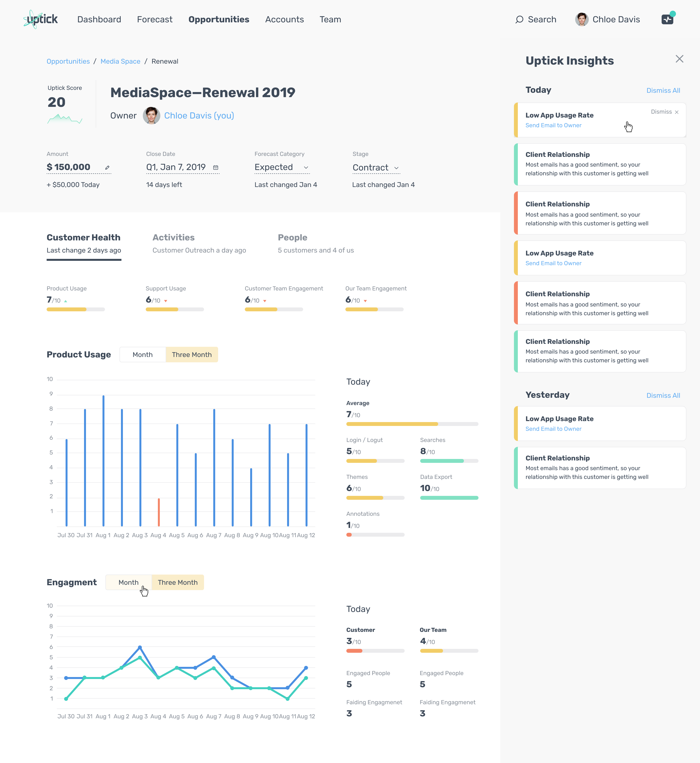The image size is (700, 763).
Task: Select Three Month for Engagment chart
Action: point(178,582)
